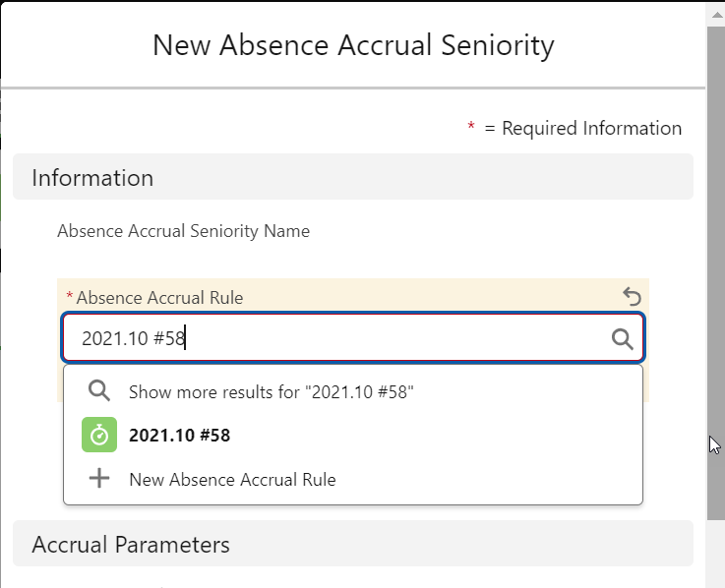Image resolution: width=725 pixels, height=588 pixels.
Task: Focus the Absence Accrual Rule search input
Action: tap(334, 339)
